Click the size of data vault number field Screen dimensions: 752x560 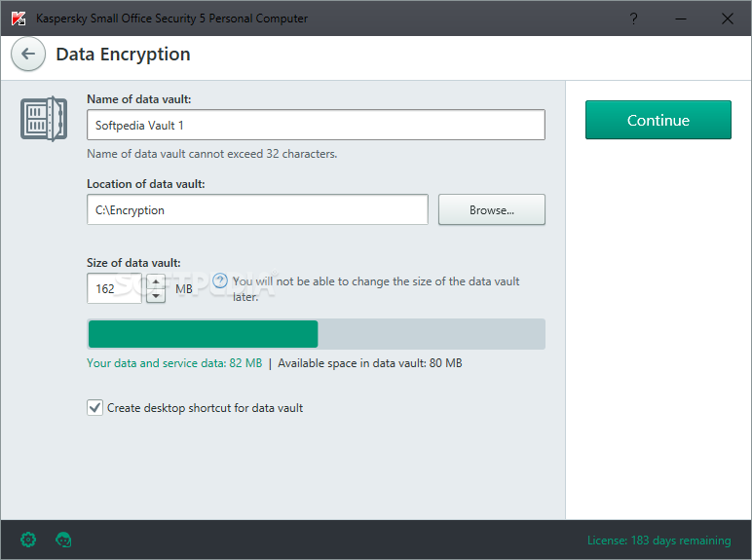click(114, 288)
